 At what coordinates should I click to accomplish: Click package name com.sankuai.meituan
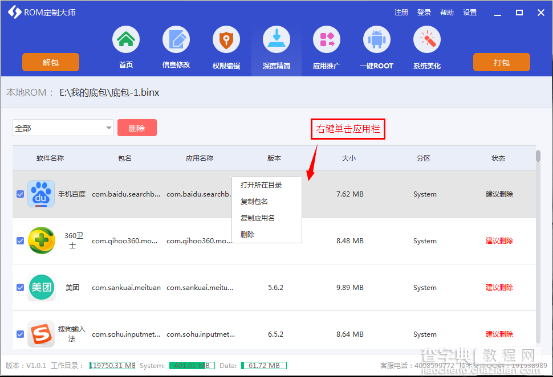tap(126, 287)
